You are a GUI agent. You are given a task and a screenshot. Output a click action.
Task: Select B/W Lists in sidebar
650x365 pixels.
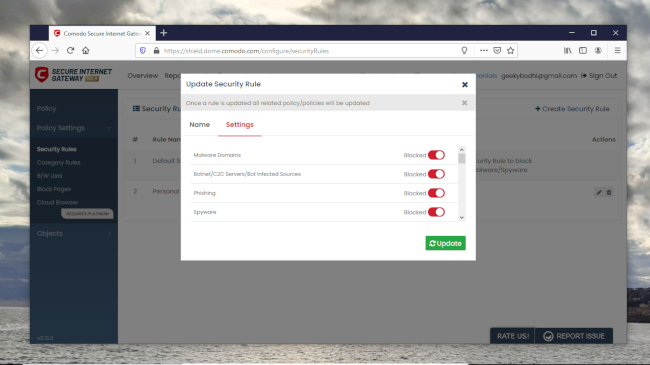(49, 176)
